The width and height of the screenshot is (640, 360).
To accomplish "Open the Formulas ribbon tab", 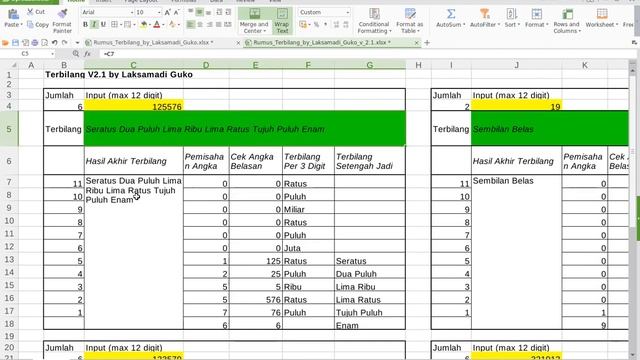I will (183, 1).
